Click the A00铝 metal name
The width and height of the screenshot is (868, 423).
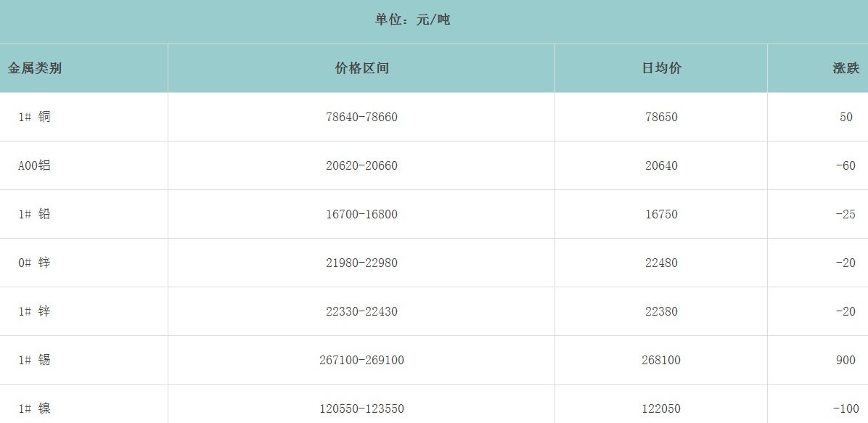click(35, 165)
